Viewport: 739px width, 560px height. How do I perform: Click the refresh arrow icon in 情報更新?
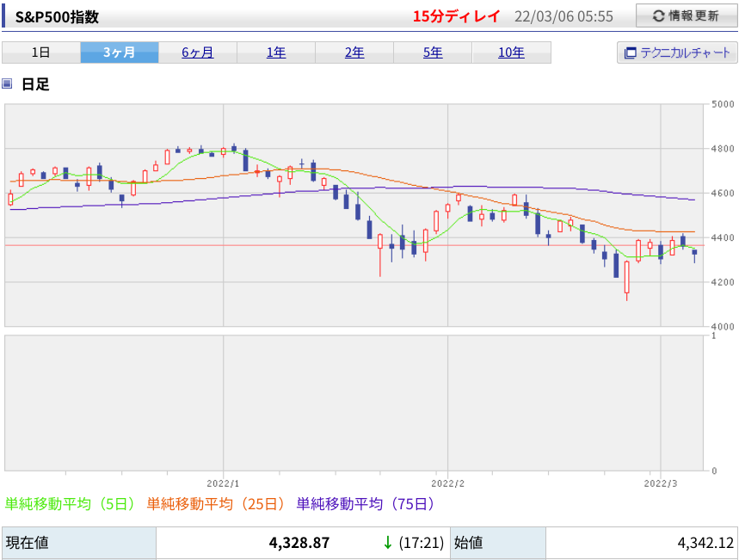click(x=658, y=16)
